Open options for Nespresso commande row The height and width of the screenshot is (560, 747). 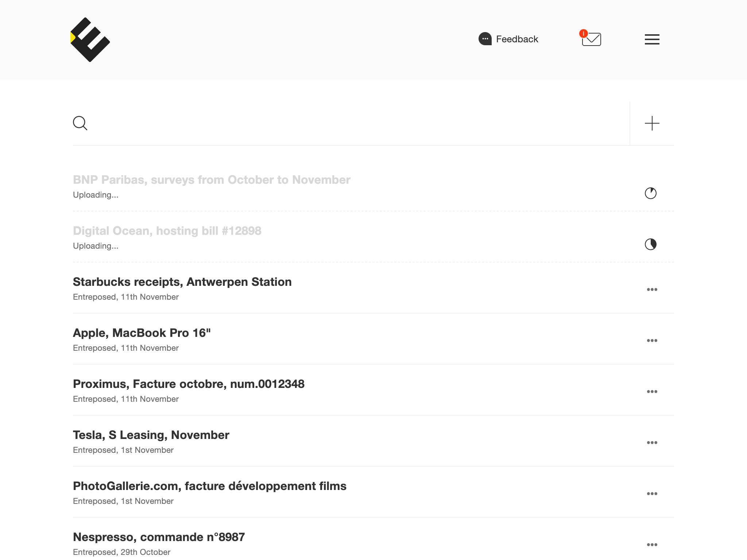(652, 545)
